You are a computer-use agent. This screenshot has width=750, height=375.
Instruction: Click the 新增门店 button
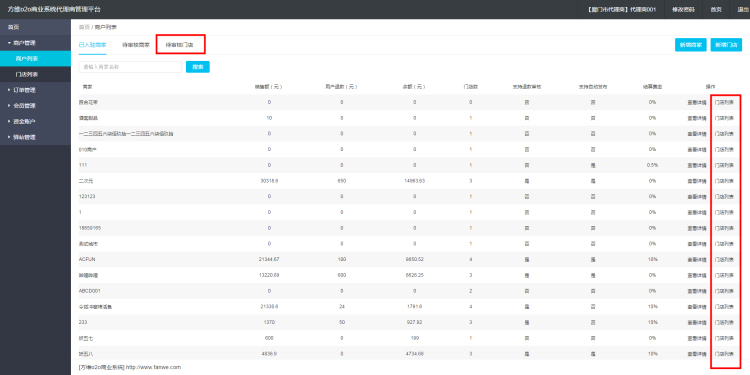coord(726,44)
